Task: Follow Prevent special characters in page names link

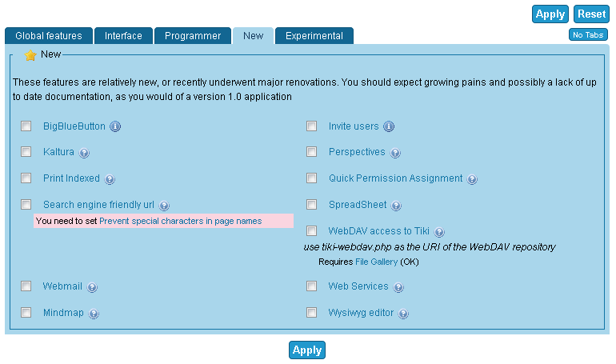Action: (180, 221)
